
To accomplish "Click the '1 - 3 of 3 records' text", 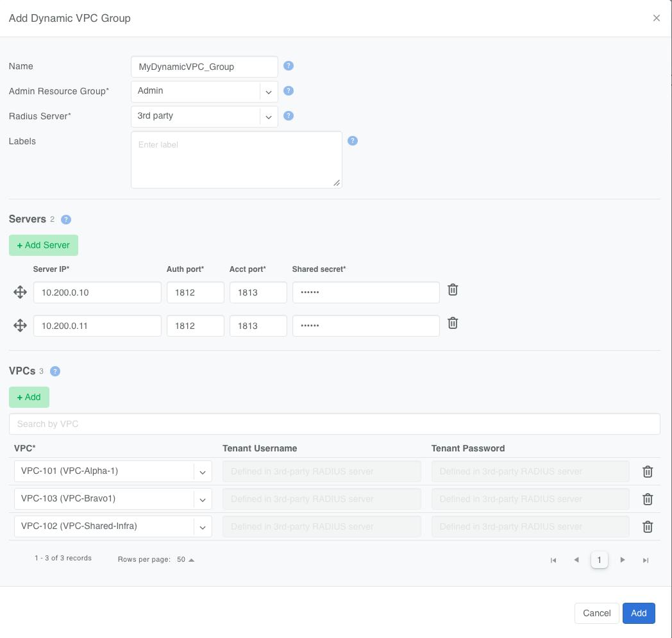I will pos(63,558).
